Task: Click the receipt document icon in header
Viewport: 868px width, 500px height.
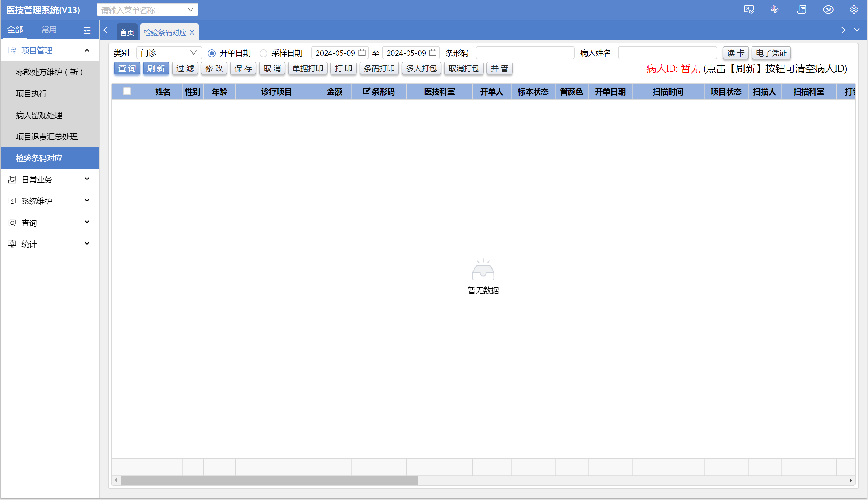Action: [801, 10]
